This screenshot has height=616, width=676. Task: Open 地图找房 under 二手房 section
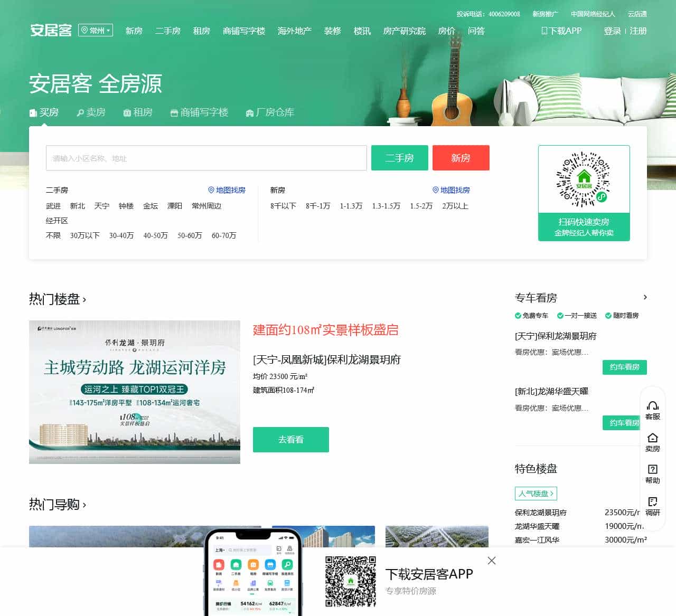[x=227, y=190]
